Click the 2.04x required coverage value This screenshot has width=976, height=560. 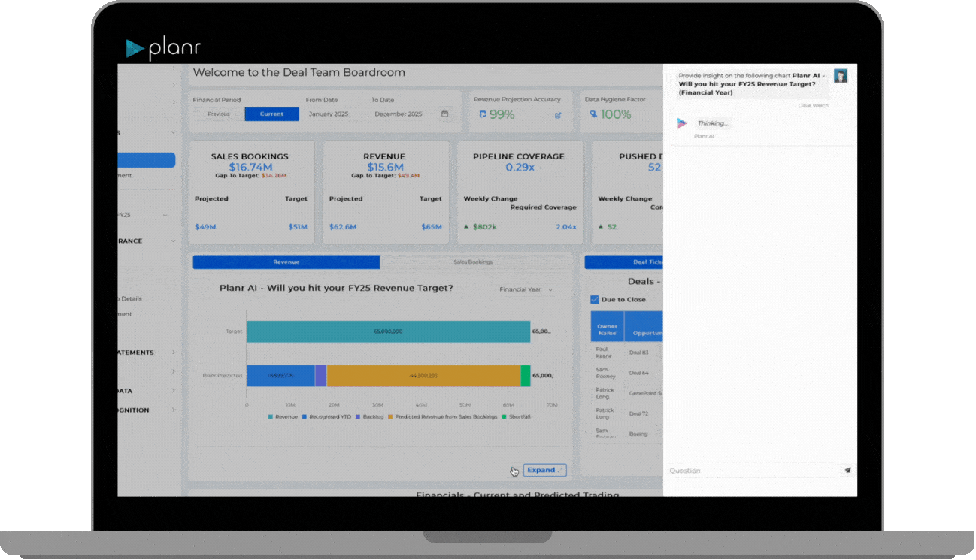566,227
